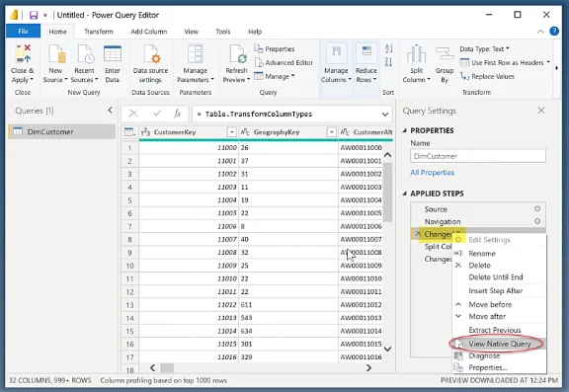Collapse the Queries pane

tap(110, 111)
